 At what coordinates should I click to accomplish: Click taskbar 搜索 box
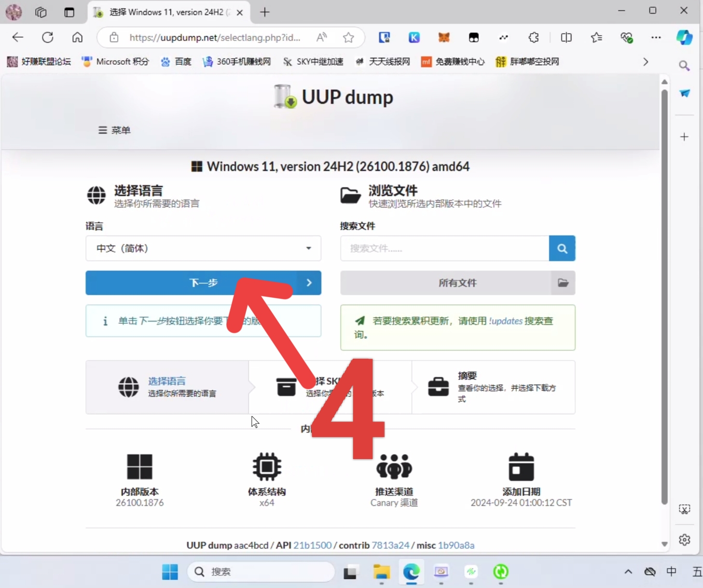click(261, 572)
